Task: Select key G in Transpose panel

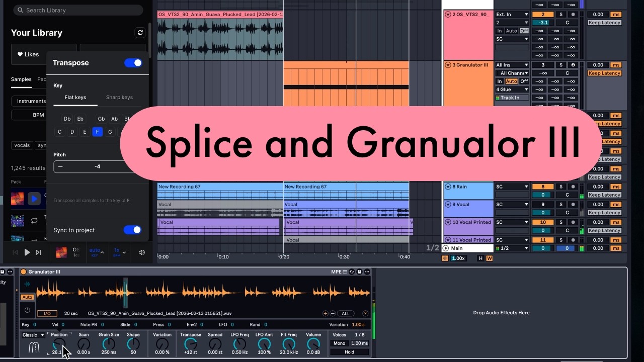Action: (110, 132)
